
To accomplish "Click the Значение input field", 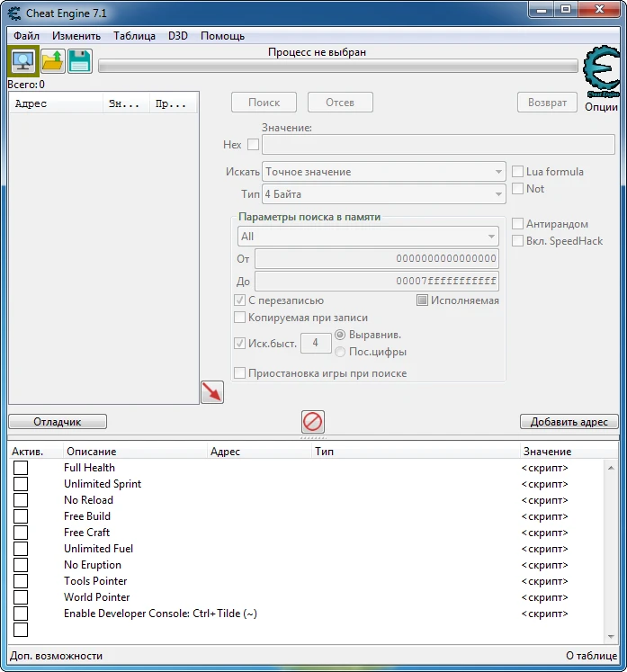I will pos(438,145).
